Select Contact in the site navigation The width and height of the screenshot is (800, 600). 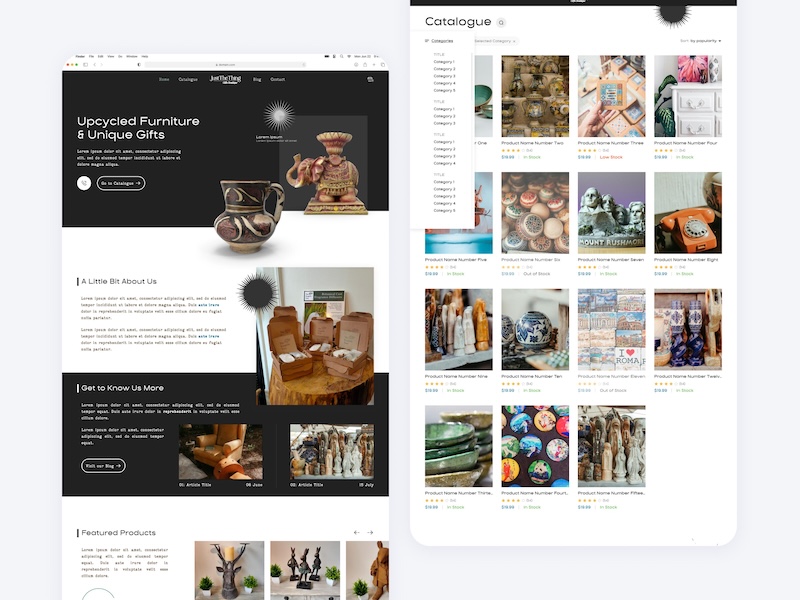pos(279,78)
